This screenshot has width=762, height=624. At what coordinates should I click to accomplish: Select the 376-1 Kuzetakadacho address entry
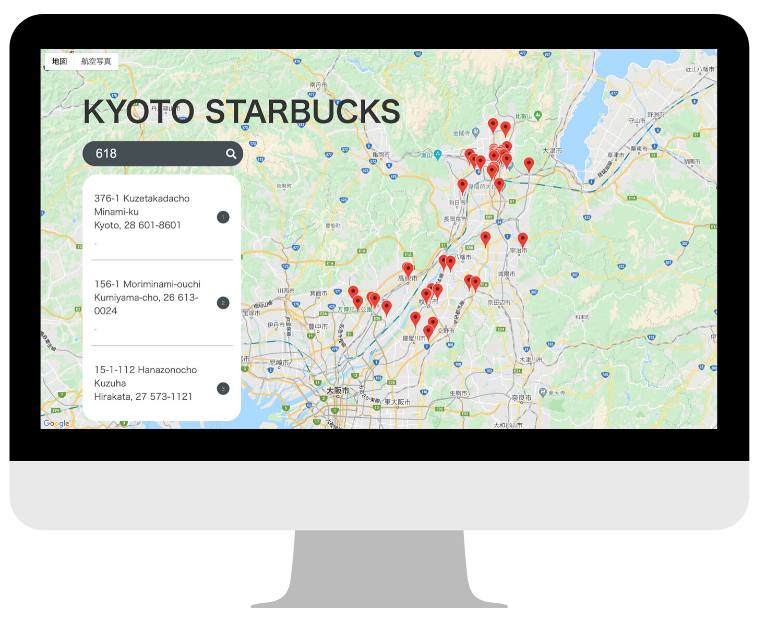click(x=162, y=218)
